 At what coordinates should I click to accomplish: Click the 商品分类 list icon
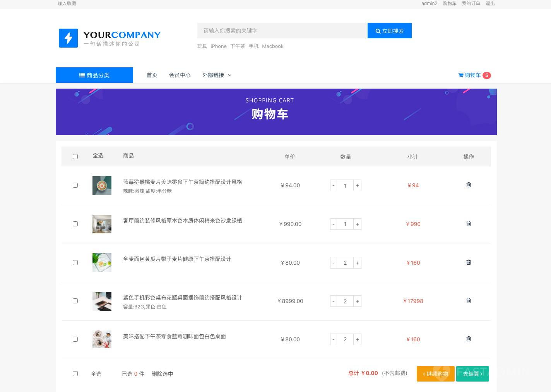pyautogui.click(x=82, y=75)
